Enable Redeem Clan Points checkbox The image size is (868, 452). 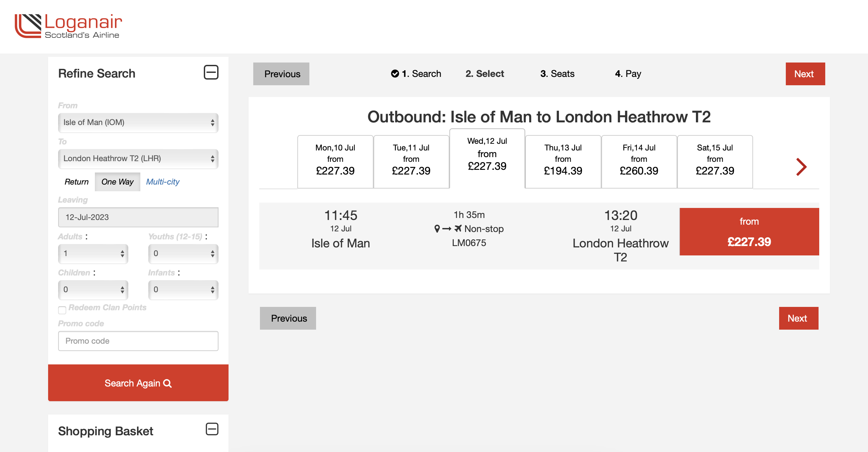pyautogui.click(x=62, y=310)
